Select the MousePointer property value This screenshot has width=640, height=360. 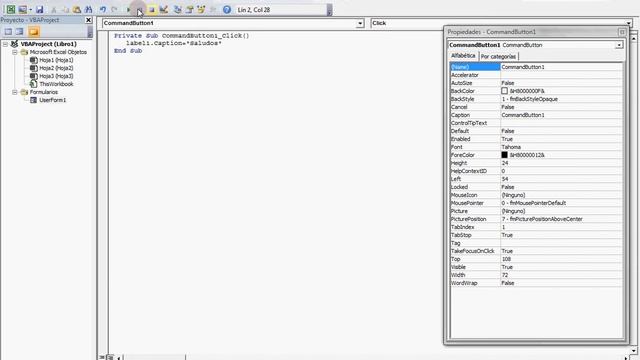click(x=562, y=203)
